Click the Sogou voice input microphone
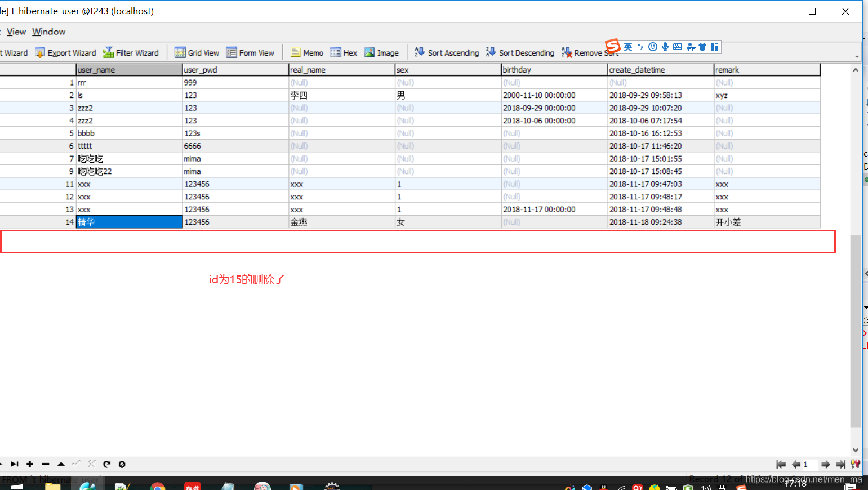The width and height of the screenshot is (868, 490). pos(665,47)
